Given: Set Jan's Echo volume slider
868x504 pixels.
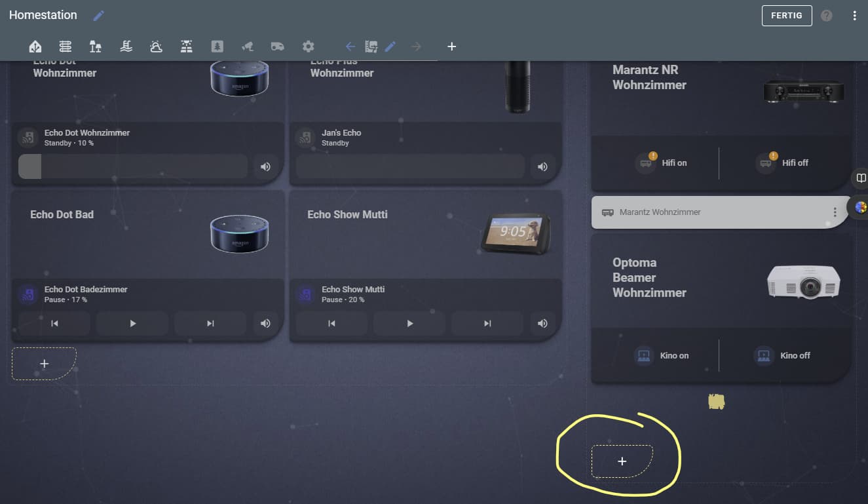Looking at the screenshot, I should pyautogui.click(x=410, y=166).
